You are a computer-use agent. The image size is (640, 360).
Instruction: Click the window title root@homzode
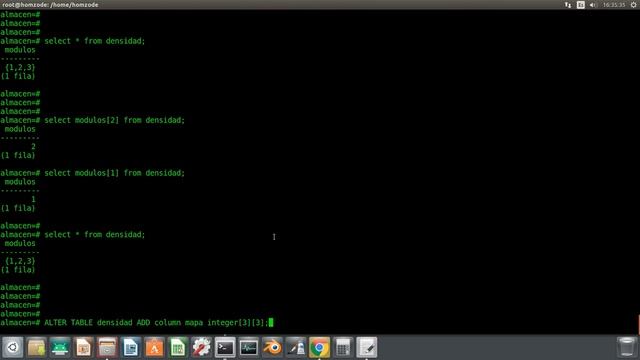click(x=50, y=5)
